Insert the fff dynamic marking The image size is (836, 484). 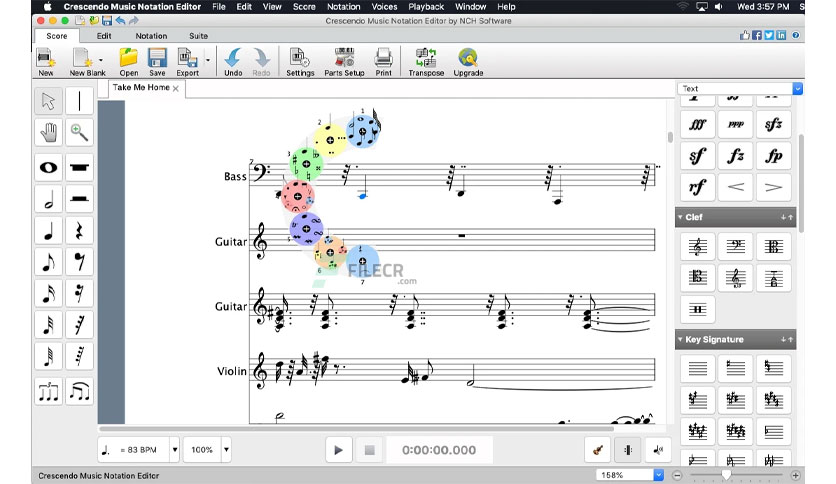coord(697,125)
